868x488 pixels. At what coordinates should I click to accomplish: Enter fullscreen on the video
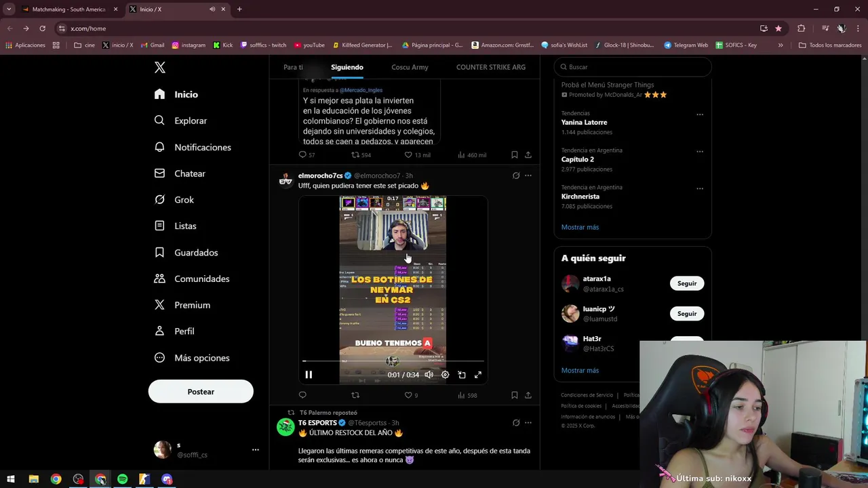pos(478,375)
